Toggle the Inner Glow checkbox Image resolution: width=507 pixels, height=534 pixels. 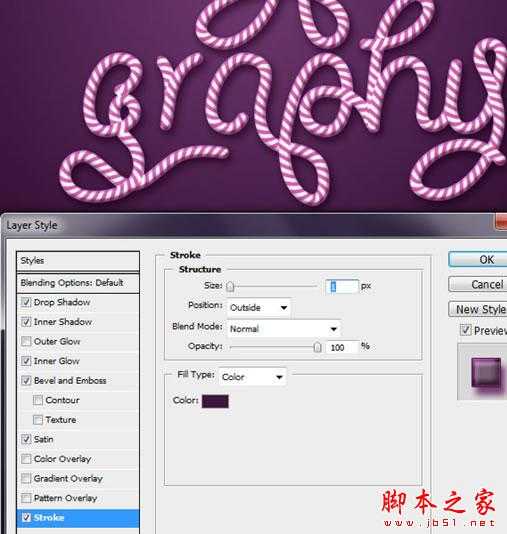pyautogui.click(x=26, y=361)
